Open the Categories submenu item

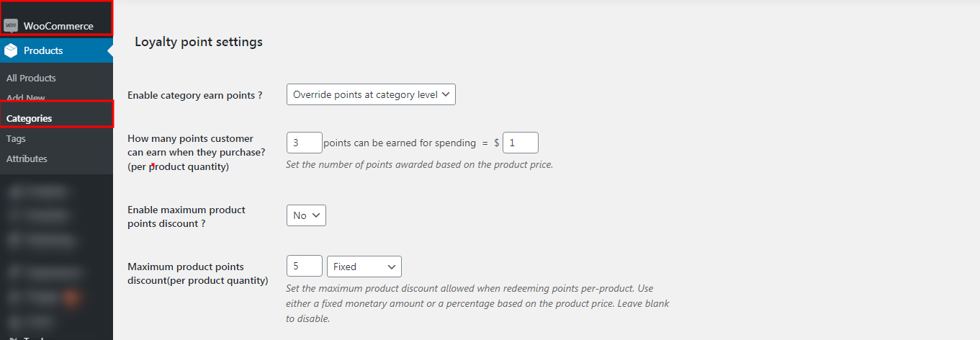pos(29,118)
